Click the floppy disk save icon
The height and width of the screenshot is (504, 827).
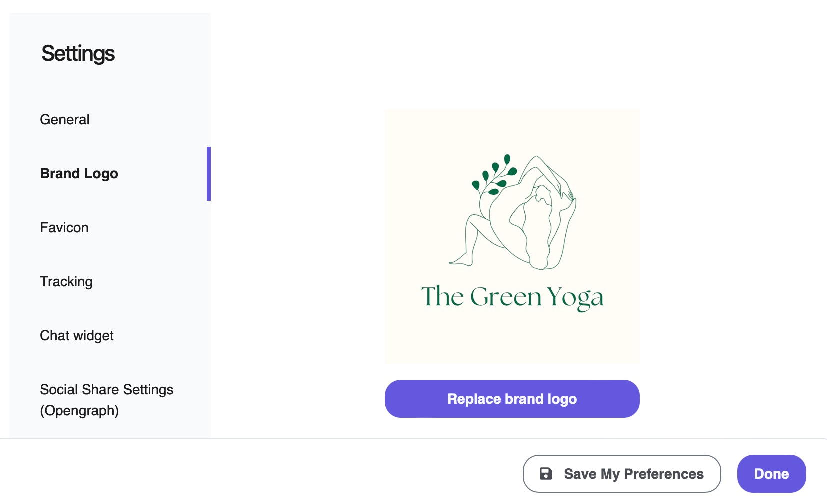546,474
